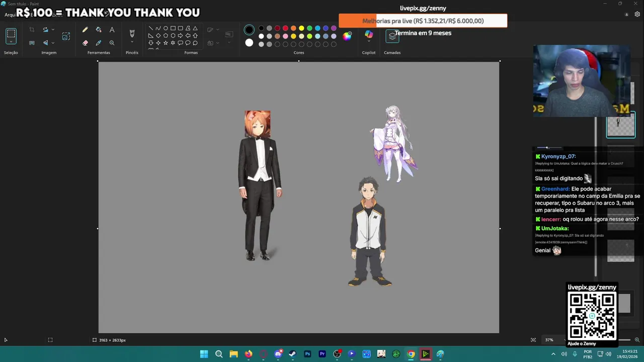Pick the oval shape

[x=166, y=29]
